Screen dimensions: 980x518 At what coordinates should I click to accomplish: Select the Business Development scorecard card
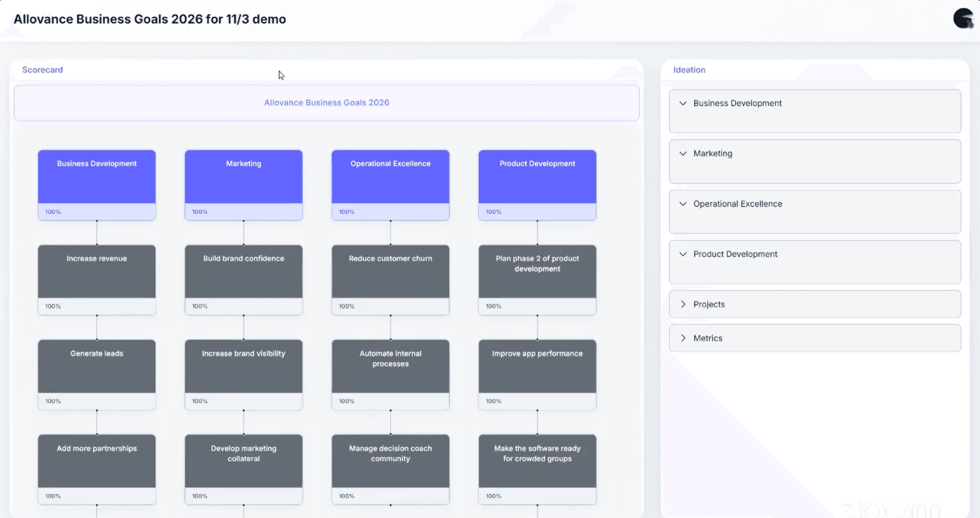point(97,177)
